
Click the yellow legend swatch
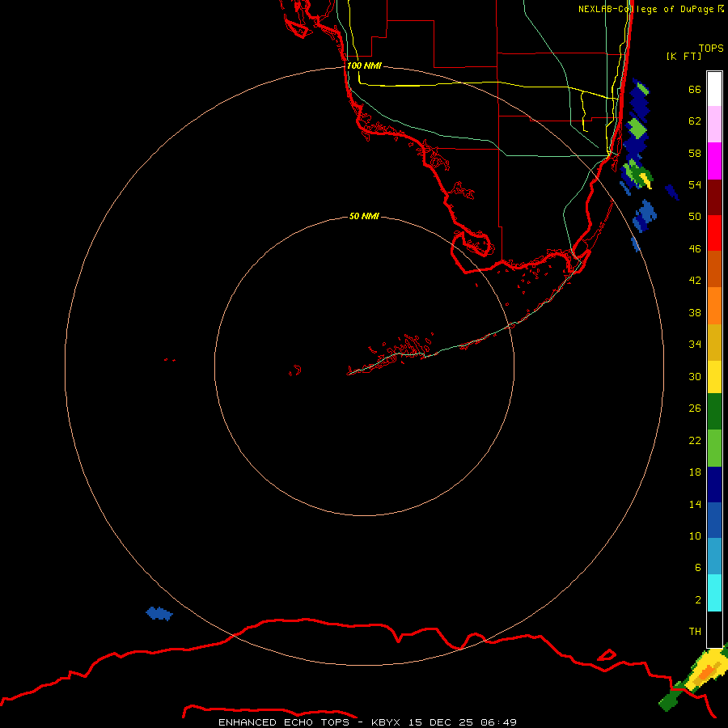coord(714,376)
